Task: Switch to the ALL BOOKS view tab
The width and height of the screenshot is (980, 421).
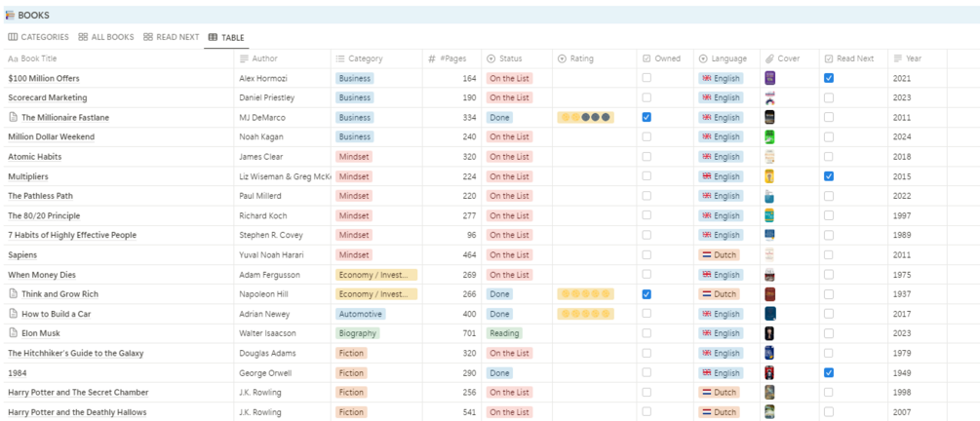Action: (106, 37)
